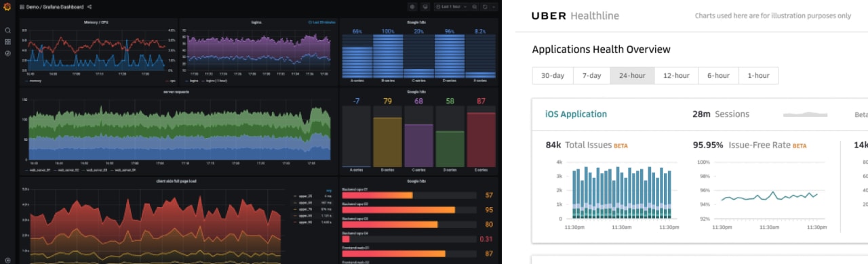This screenshot has height=264, width=868.
Task: Click the 84k Total Issues value
Action: pos(553,145)
